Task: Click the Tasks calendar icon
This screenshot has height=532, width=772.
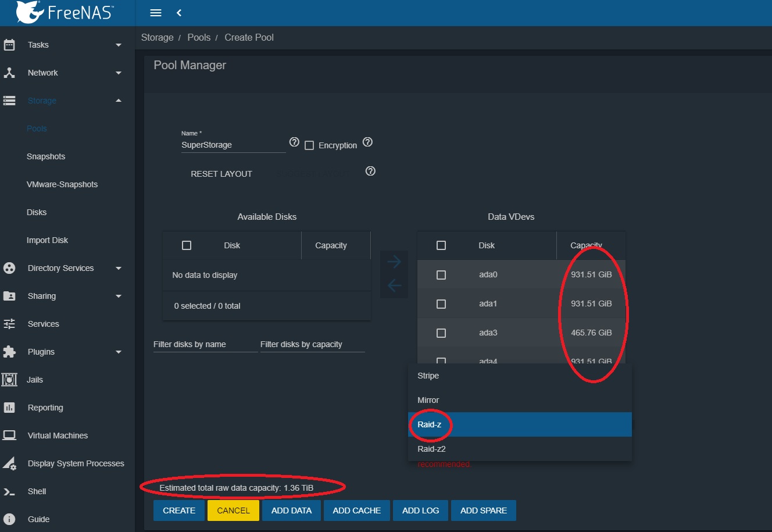Action: (9, 45)
